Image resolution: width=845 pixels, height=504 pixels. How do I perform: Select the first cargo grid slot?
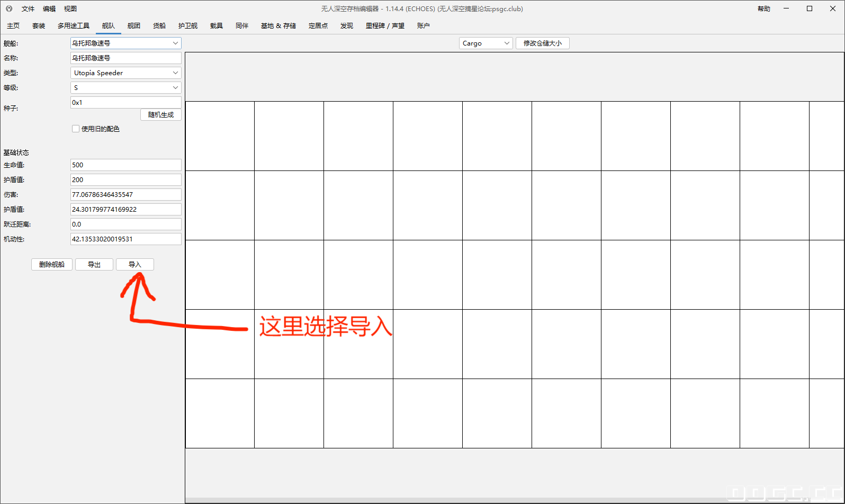(x=220, y=136)
